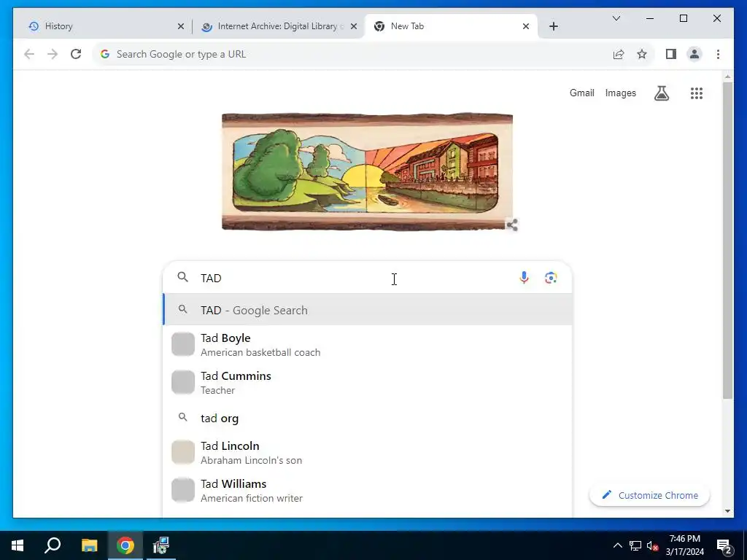This screenshot has width=747, height=560.
Task: Open the profile avatar menu
Action: click(x=694, y=54)
